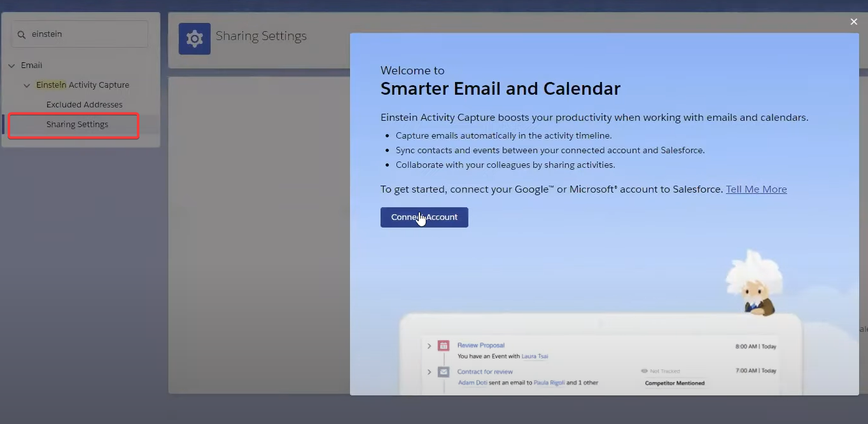The image size is (868, 424).
Task: Click the Sharing Settings page title
Action: [261, 36]
